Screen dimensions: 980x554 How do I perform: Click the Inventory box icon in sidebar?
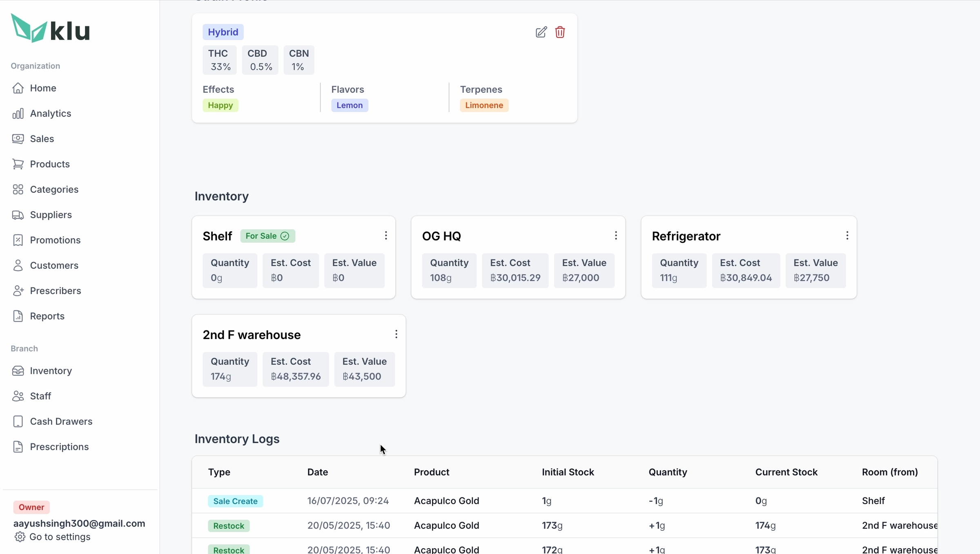point(18,371)
